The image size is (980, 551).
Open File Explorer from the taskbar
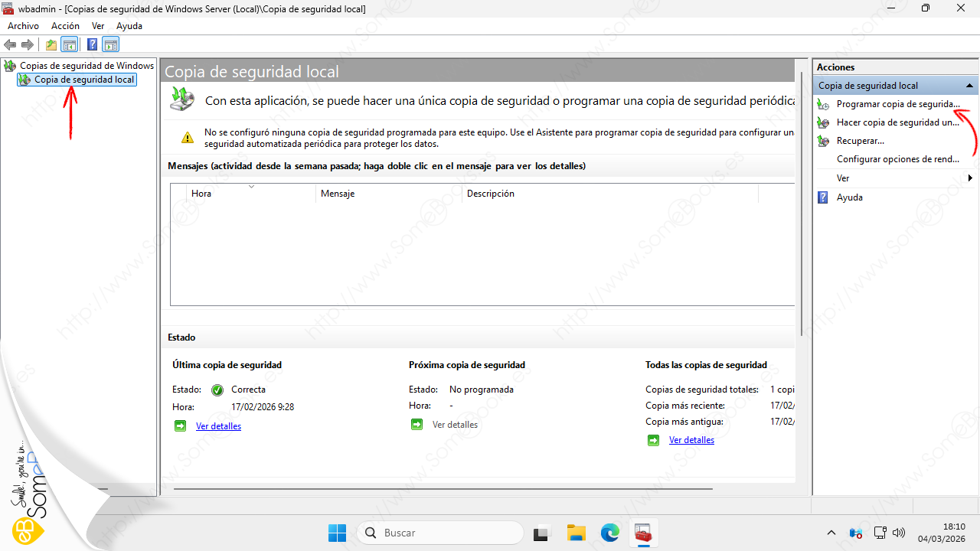(x=576, y=533)
